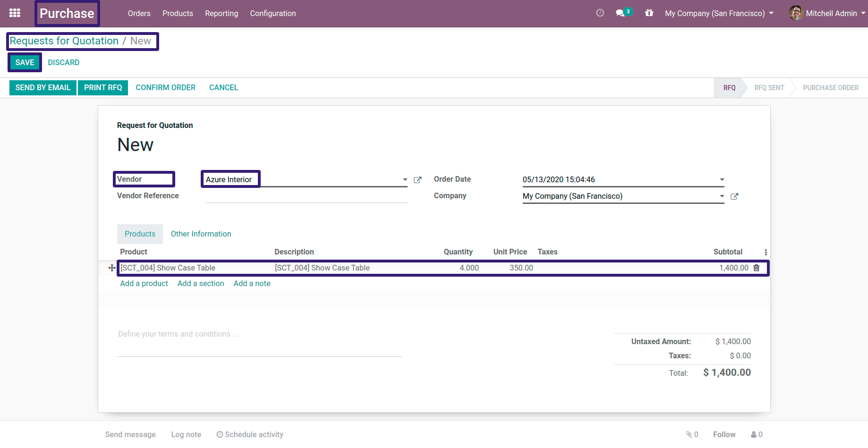Open the activities clock icon
Image resolution: width=868 pixels, height=448 pixels.
pyautogui.click(x=600, y=13)
